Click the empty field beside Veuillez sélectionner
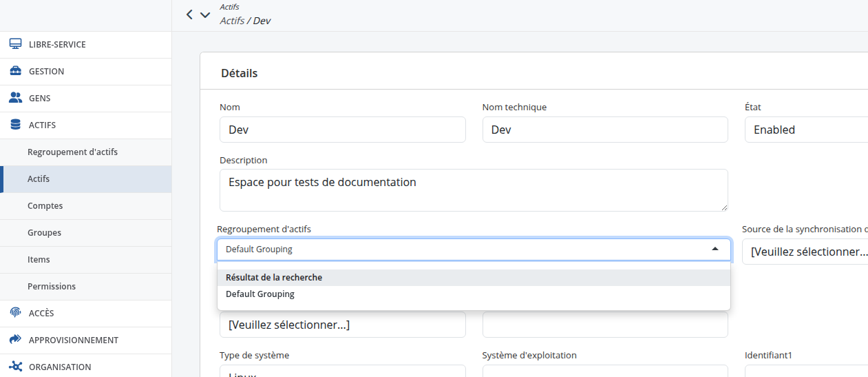The width and height of the screenshot is (868, 377). click(605, 325)
